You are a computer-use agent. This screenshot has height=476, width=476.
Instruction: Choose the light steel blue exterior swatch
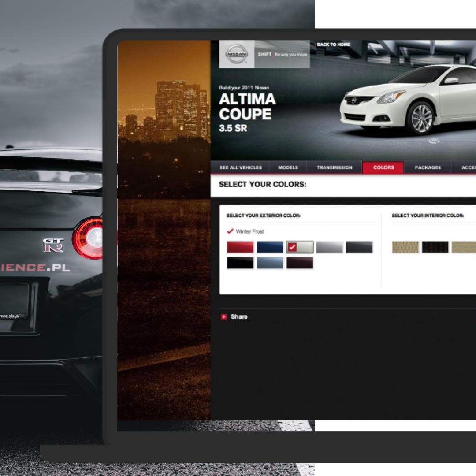(x=270, y=263)
